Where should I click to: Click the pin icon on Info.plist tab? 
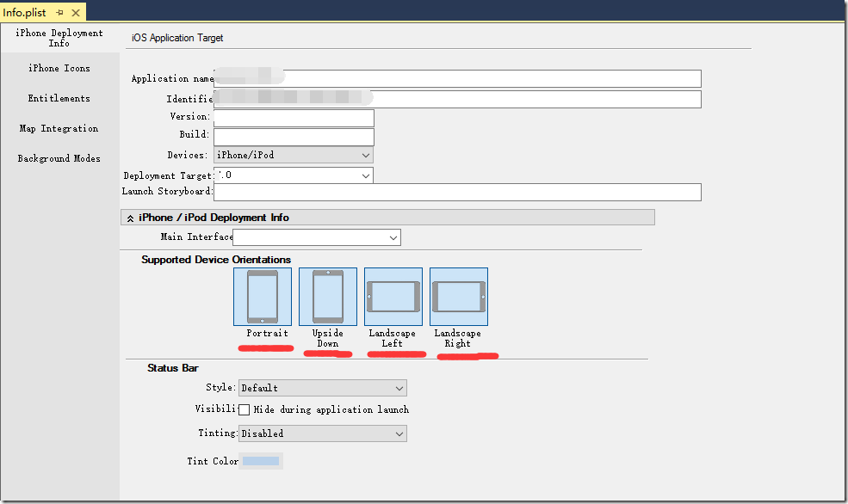59,13
